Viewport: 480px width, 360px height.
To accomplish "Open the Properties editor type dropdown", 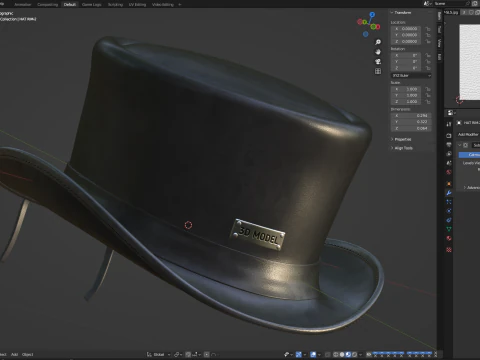I will point(451,113).
